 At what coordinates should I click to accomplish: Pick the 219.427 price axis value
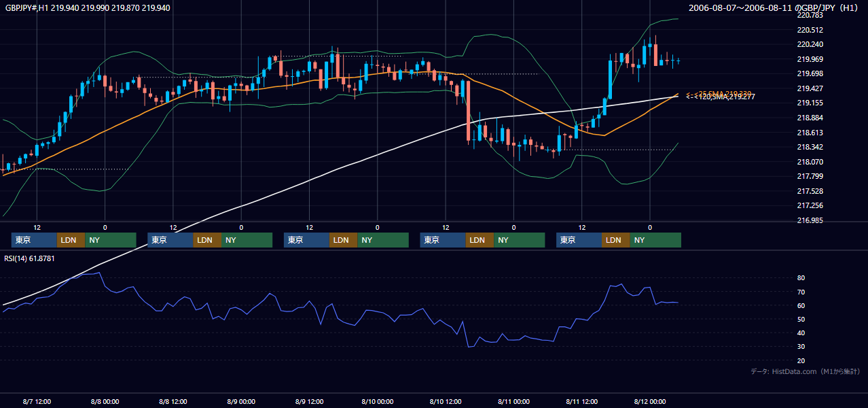click(810, 88)
